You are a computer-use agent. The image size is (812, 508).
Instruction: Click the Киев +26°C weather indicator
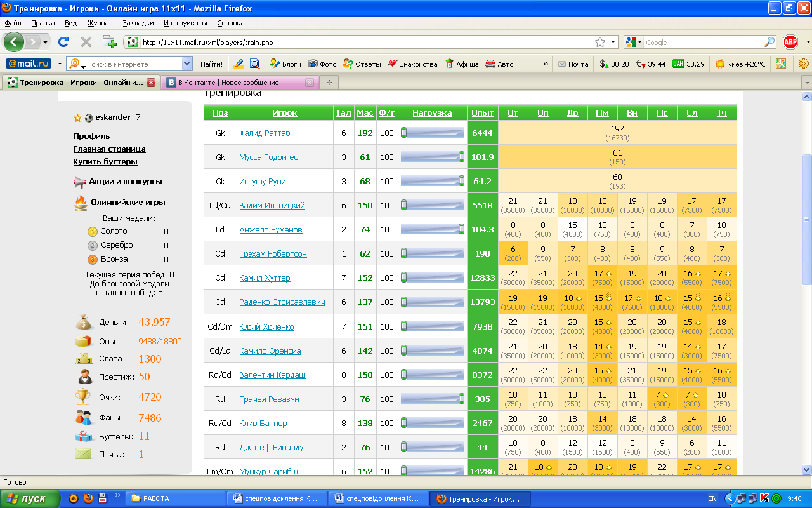pyautogui.click(x=740, y=64)
